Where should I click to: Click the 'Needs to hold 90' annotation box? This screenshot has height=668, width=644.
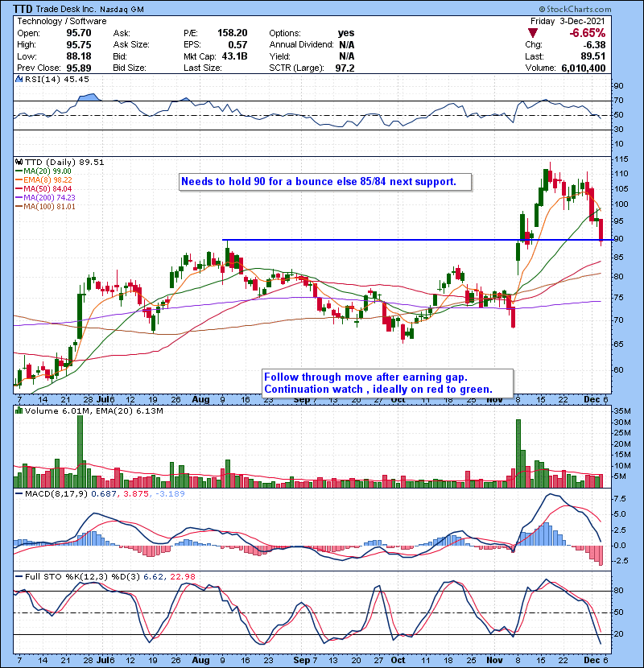coord(319,182)
